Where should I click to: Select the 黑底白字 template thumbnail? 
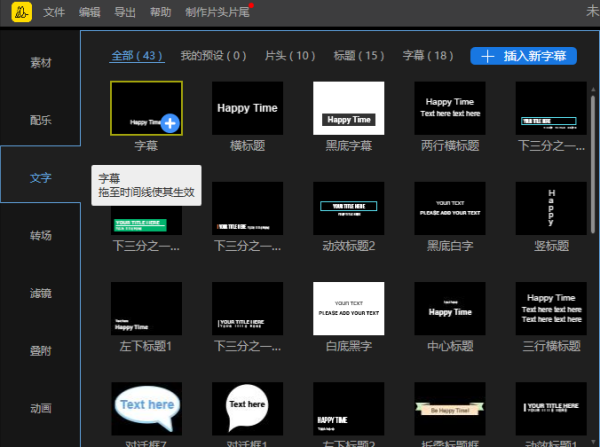pos(450,208)
